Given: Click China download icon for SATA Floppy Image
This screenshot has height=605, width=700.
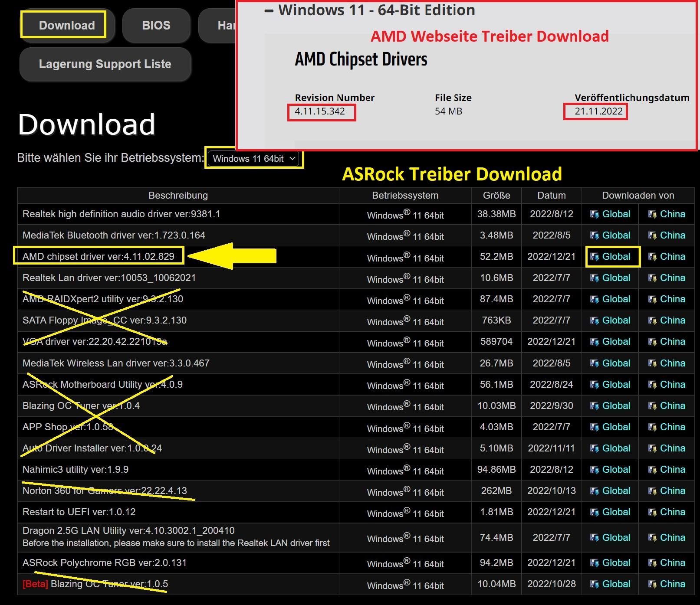Looking at the screenshot, I should (652, 320).
